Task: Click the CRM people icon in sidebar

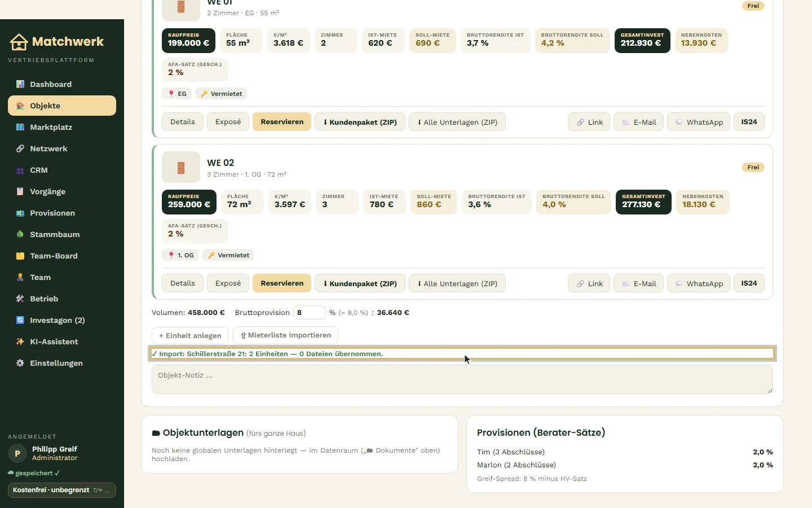Action: tap(20, 170)
